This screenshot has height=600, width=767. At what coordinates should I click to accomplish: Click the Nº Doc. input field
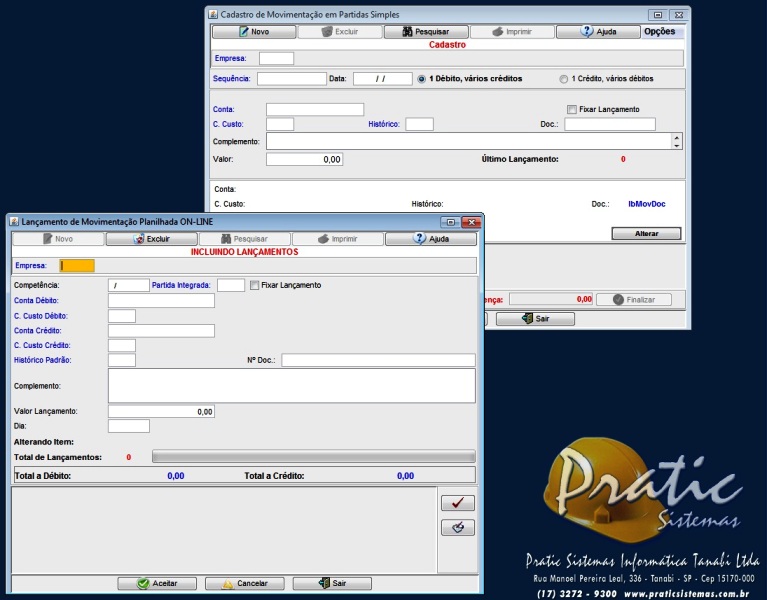tap(379, 360)
